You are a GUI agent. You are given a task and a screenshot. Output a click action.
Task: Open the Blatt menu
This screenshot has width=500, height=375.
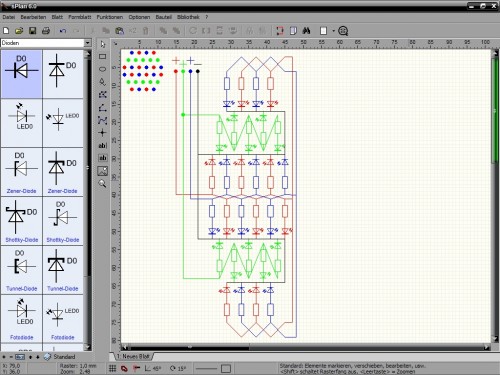coord(57,17)
